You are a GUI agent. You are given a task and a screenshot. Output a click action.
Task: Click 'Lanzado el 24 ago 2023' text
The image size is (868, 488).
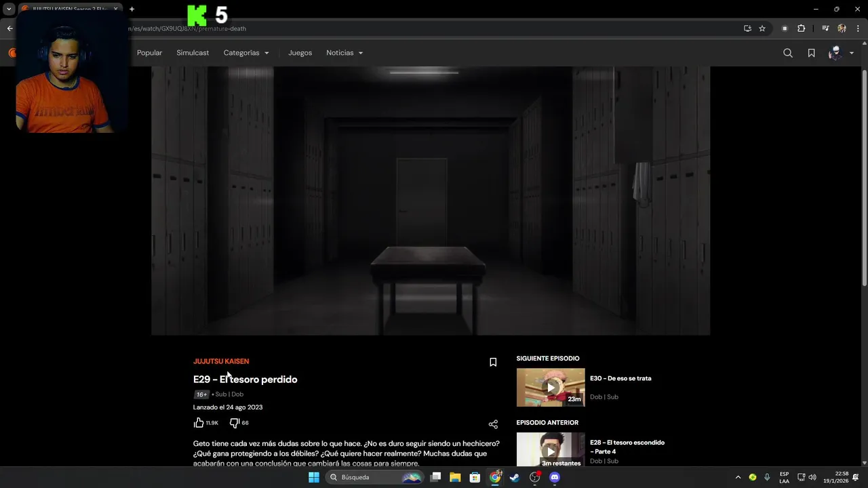(x=228, y=407)
